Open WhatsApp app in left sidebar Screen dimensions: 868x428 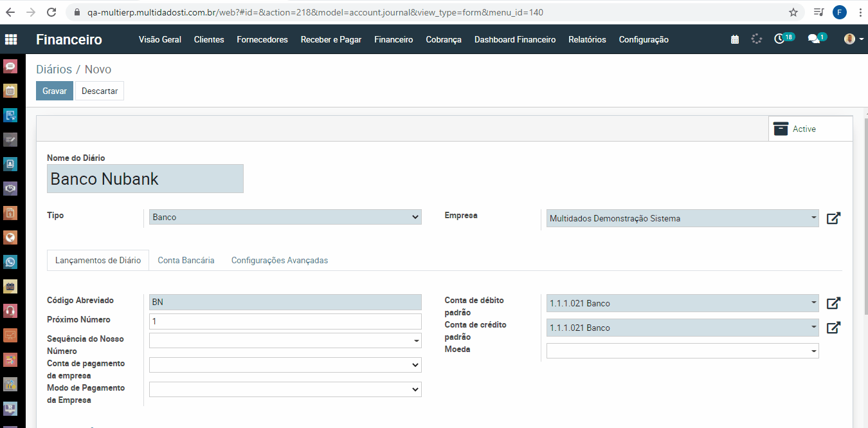[x=10, y=262]
